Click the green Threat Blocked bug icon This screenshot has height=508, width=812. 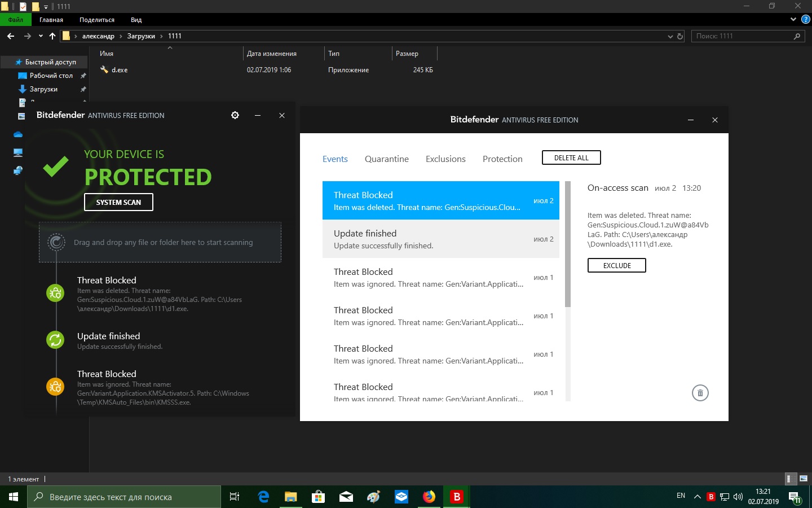pyautogui.click(x=55, y=293)
